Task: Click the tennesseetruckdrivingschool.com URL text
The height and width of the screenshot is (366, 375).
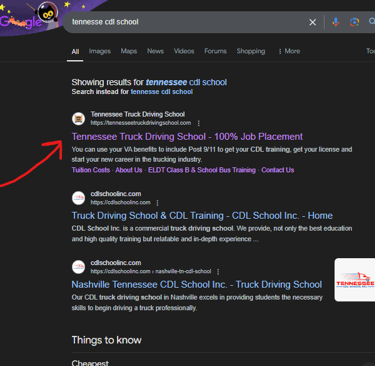Action: (x=141, y=123)
